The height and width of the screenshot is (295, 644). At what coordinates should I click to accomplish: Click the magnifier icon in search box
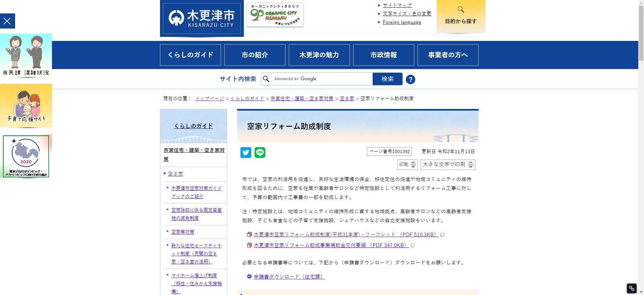tap(266, 79)
